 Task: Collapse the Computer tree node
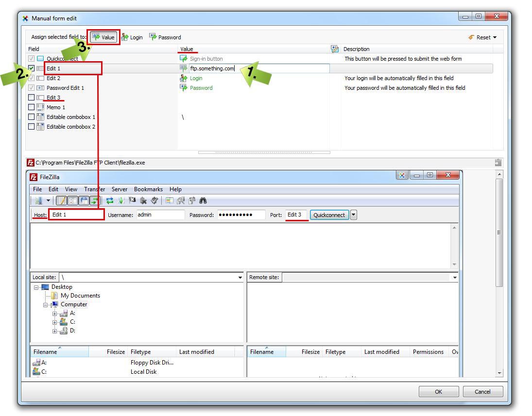tap(46, 305)
